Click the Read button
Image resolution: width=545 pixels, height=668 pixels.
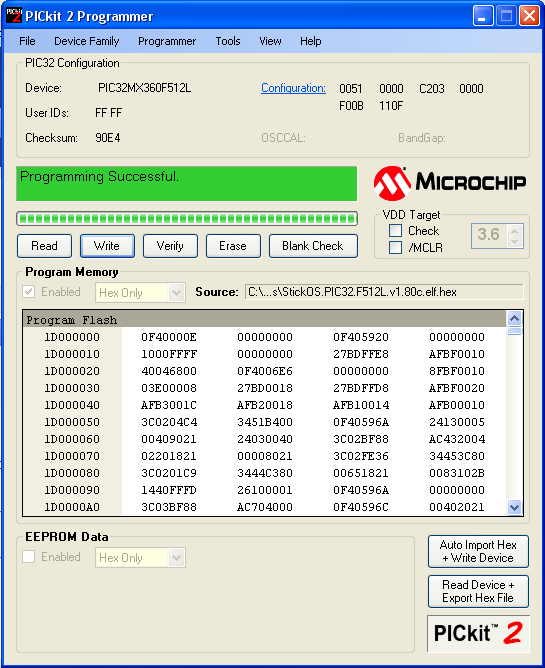coord(44,246)
